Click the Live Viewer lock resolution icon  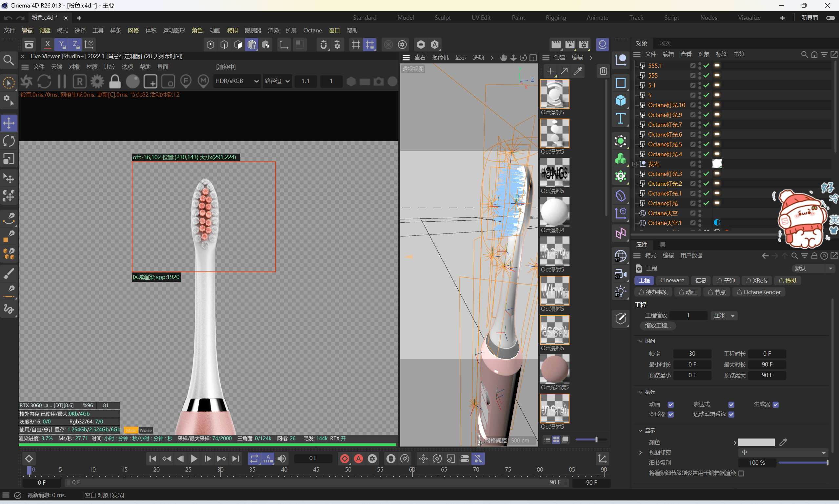[x=115, y=81]
